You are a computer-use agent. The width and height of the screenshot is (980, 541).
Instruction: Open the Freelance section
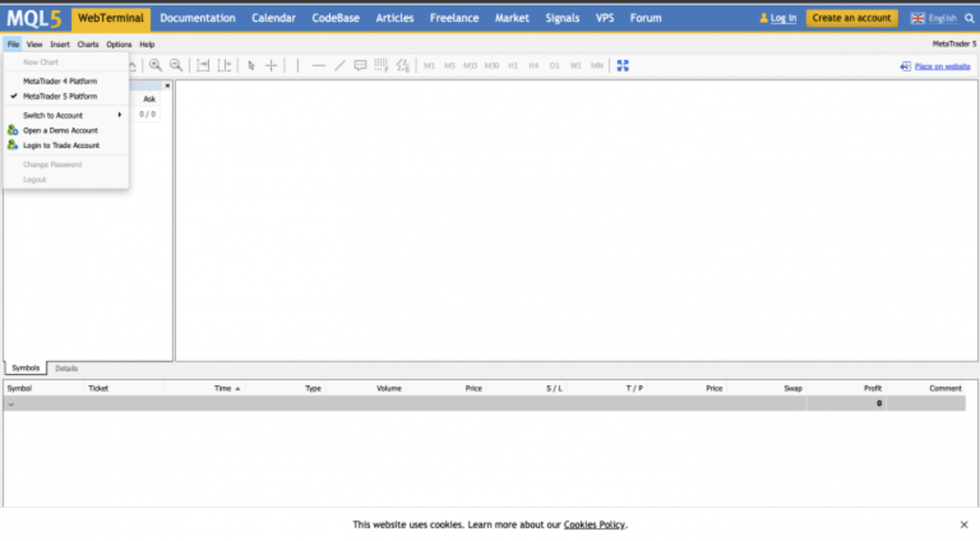point(454,18)
